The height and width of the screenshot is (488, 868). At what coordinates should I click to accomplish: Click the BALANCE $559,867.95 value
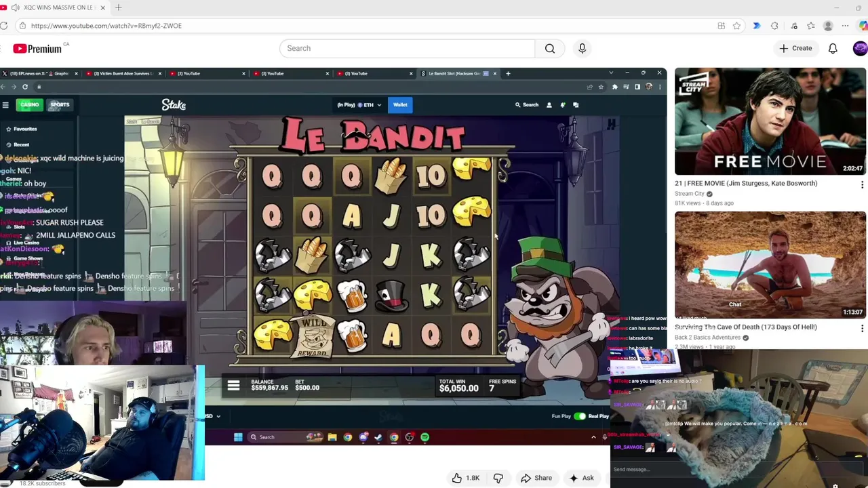[x=269, y=388]
